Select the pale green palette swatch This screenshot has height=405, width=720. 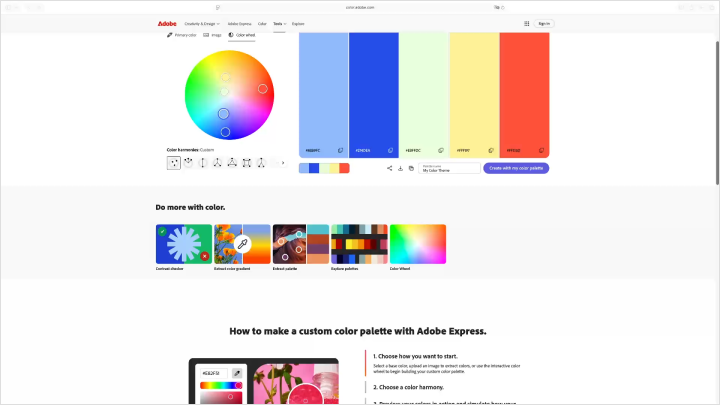tap(424, 95)
